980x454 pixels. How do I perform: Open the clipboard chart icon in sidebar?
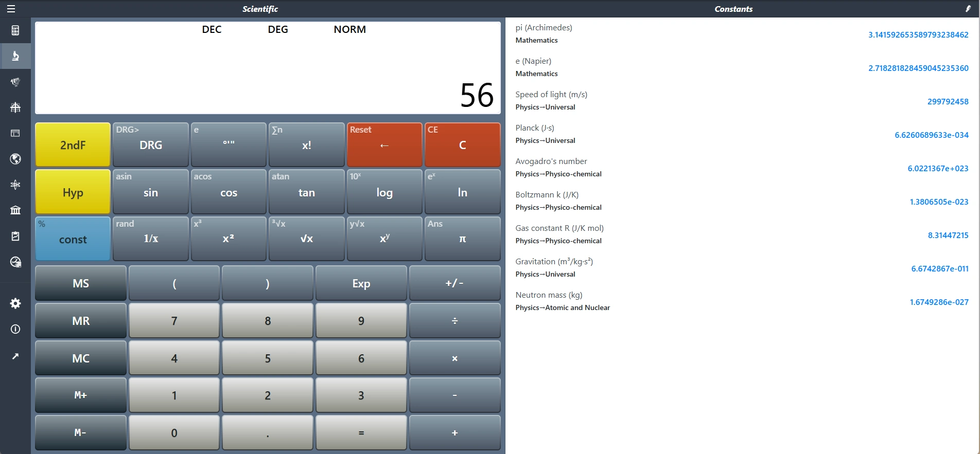[15, 236]
